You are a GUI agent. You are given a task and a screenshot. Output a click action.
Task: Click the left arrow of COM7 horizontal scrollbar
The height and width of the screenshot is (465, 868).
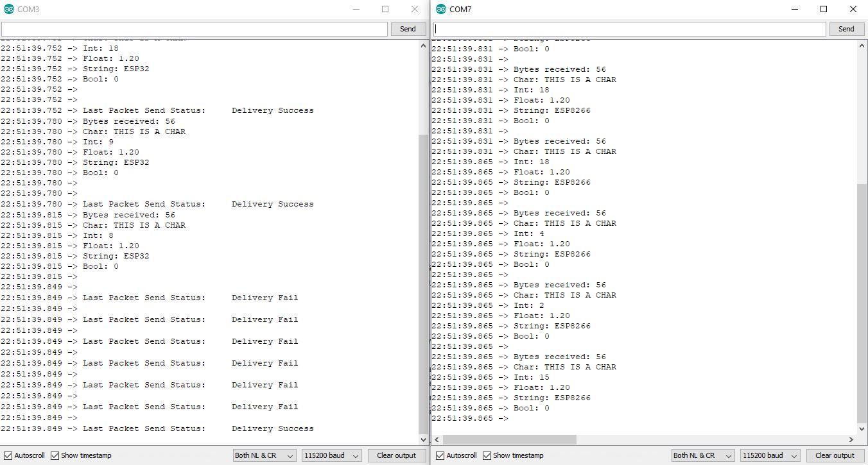pyautogui.click(x=437, y=440)
